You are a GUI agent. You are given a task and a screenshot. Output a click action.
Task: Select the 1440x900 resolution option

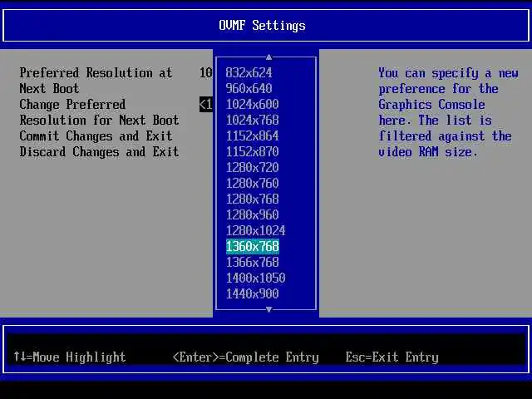(x=252, y=293)
